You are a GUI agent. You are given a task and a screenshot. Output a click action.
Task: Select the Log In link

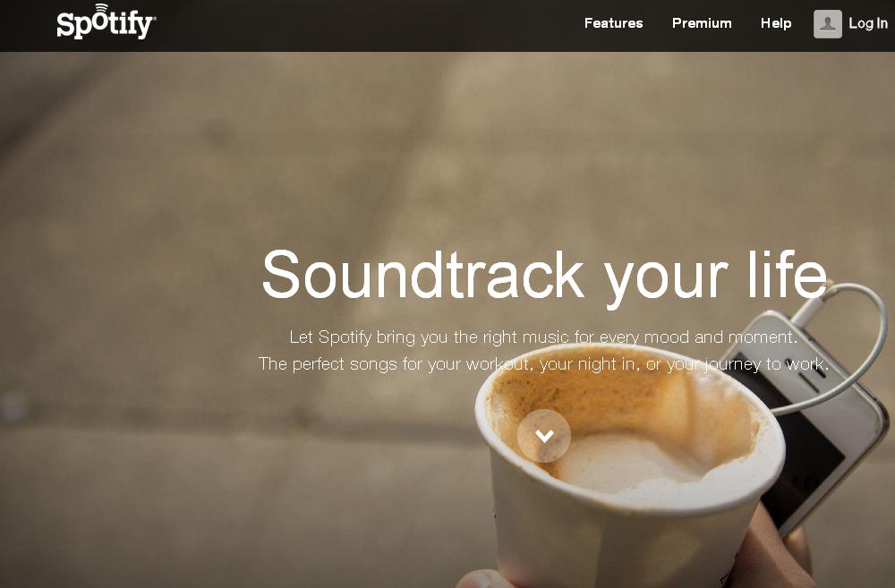click(867, 23)
